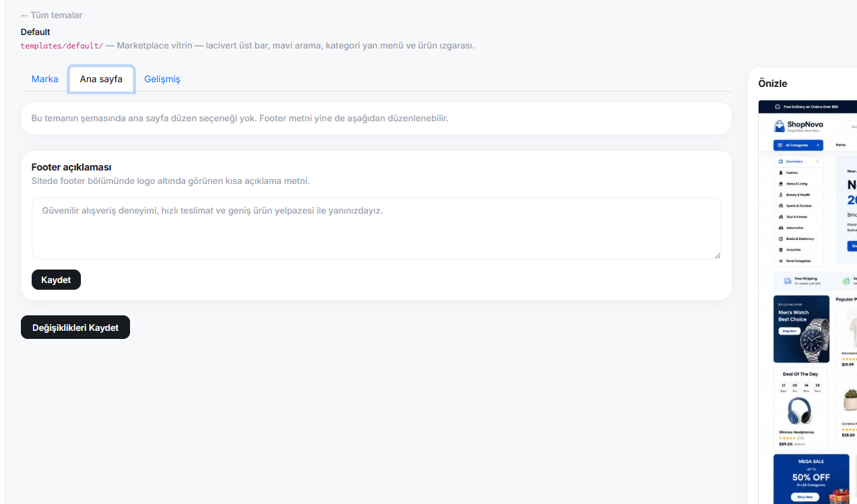Screen dimensions: 857x504
Task: Click the Electronics category icon in preview
Action: point(781,162)
